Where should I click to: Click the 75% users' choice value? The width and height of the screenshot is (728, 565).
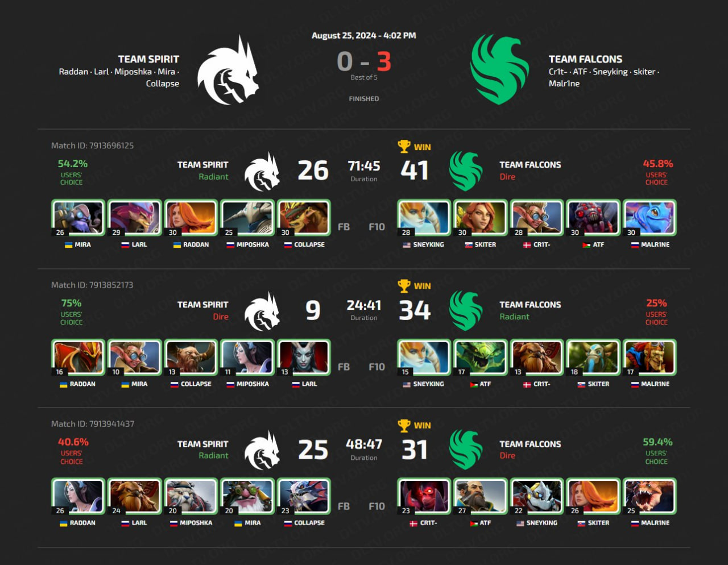tap(72, 303)
